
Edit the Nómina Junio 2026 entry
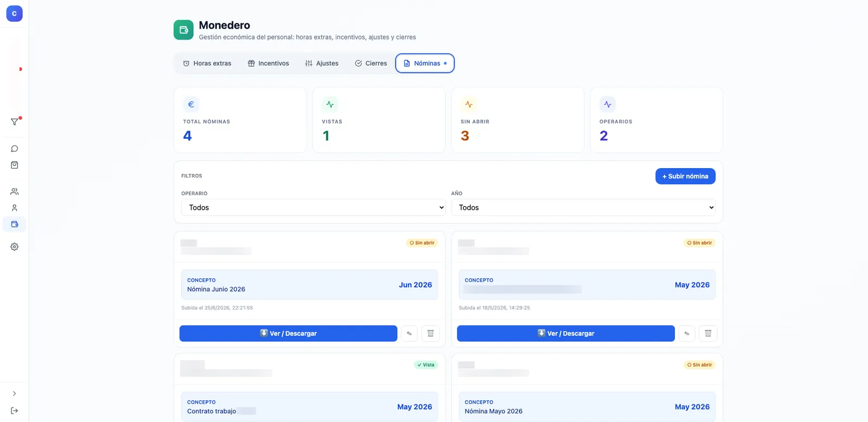point(409,334)
